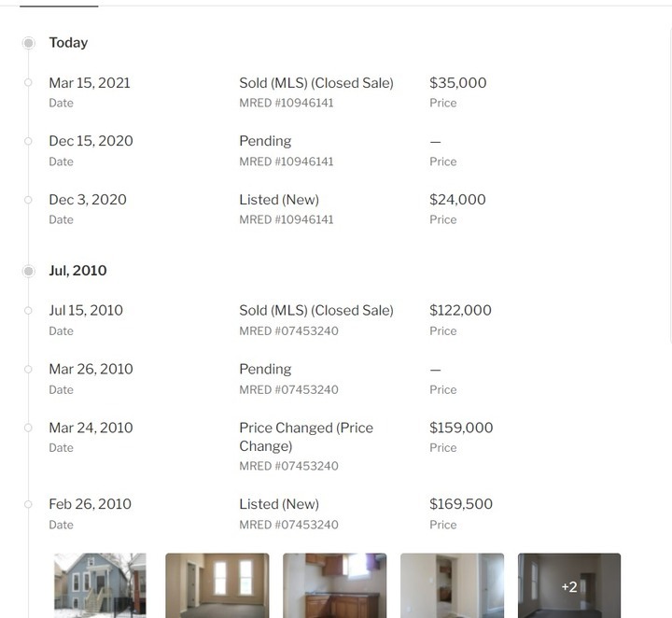Open the doorway interior photo thumbnail
Screen dimensions: 672x618
pos(452,585)
